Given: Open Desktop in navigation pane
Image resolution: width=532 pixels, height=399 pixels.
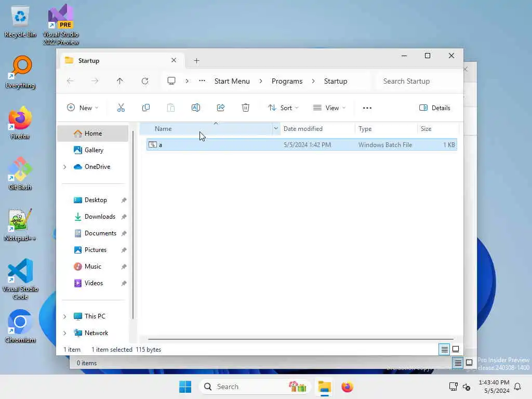Looking at the screenshot, I should (x=96, y=200).
